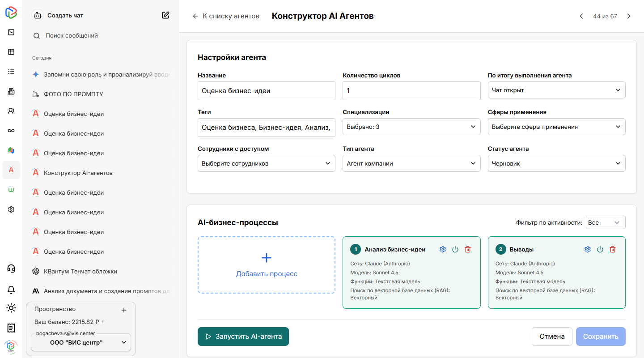Screen dimensions: 644x358
Task: Click Добавить процесс card
Action: [267, 265]
